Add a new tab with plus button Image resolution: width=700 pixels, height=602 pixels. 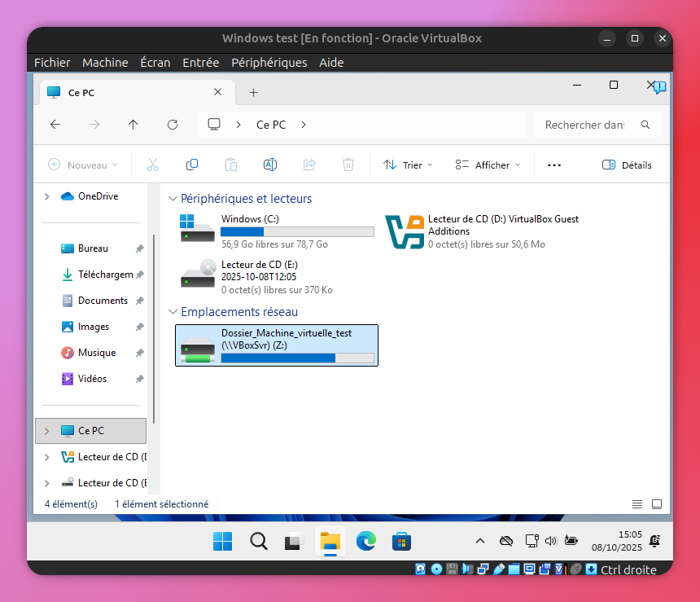coord(253,93)
